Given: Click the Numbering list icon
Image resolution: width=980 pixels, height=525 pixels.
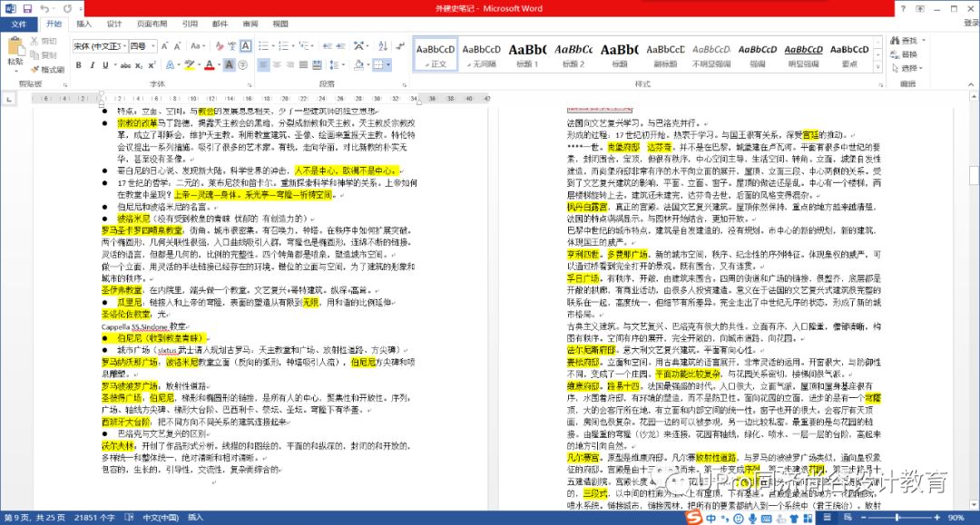Looking at the screenshot, I should click(283, 46).
